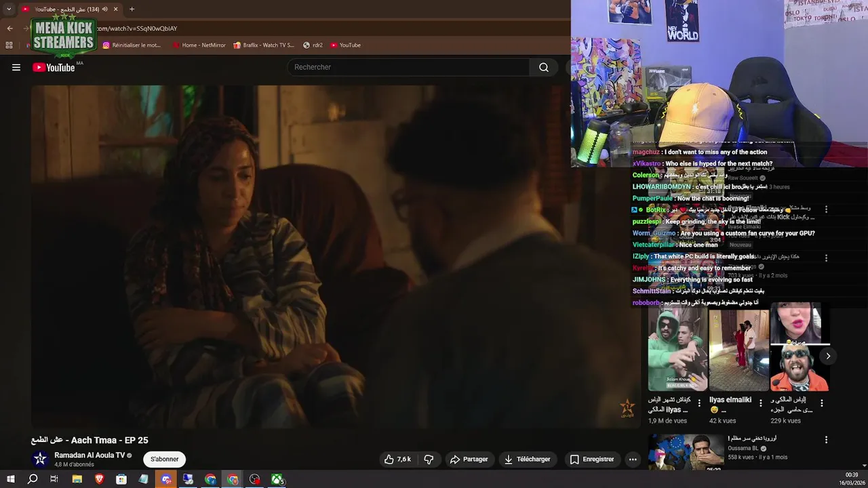Mute the YouTube browser tab audio icon
Screen dimensions: 868x488
104,9
